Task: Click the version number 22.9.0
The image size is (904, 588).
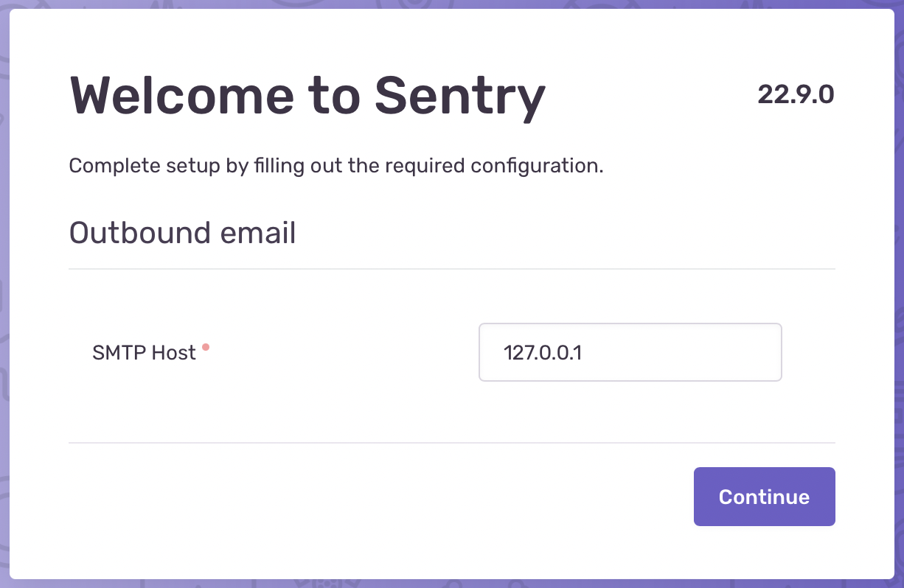Action: point(797,94)
